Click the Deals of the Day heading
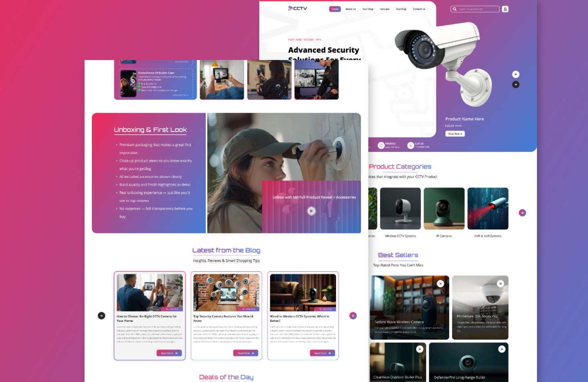This screenshot has width=588, height=382. coord(226,377)
